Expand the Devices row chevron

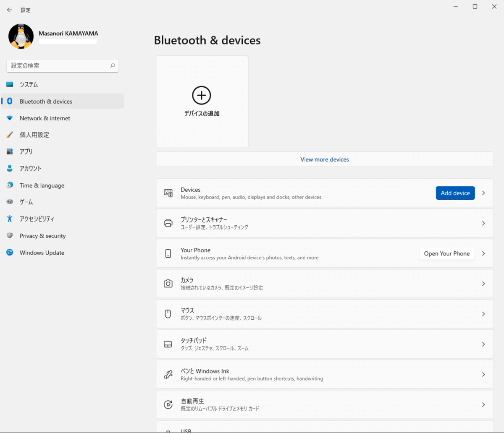(483, 193)
